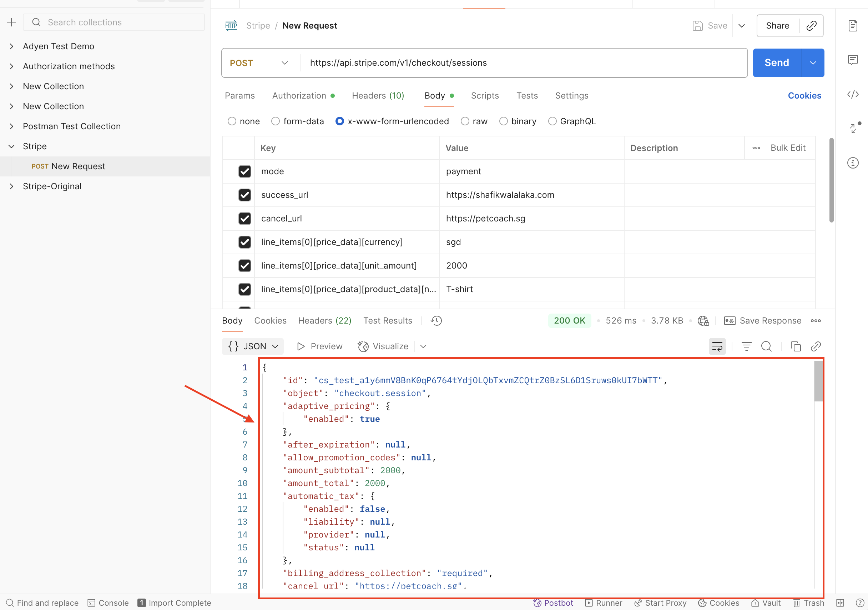The width and height of the screenshot is (868, 610).
Task: Click the Send button
Action: point(777,63)
